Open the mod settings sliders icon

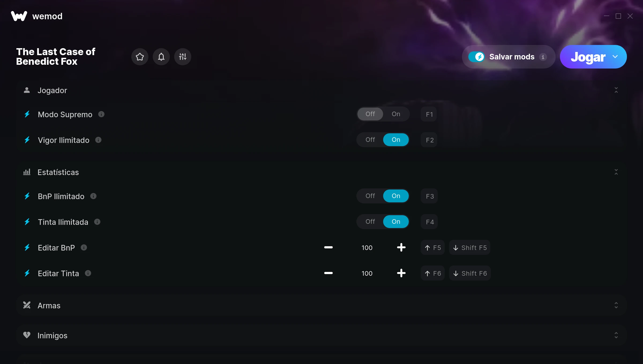[x=182, y=57]
